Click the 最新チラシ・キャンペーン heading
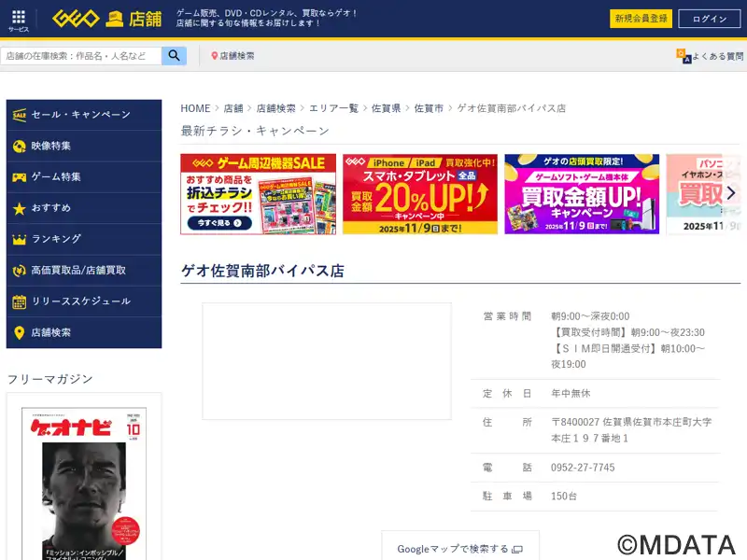 [255, 131]
